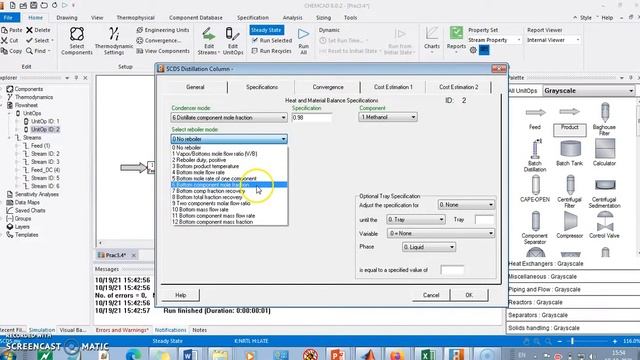Open View Components
This screenshot has height=360, width=640.
(163, 51)
